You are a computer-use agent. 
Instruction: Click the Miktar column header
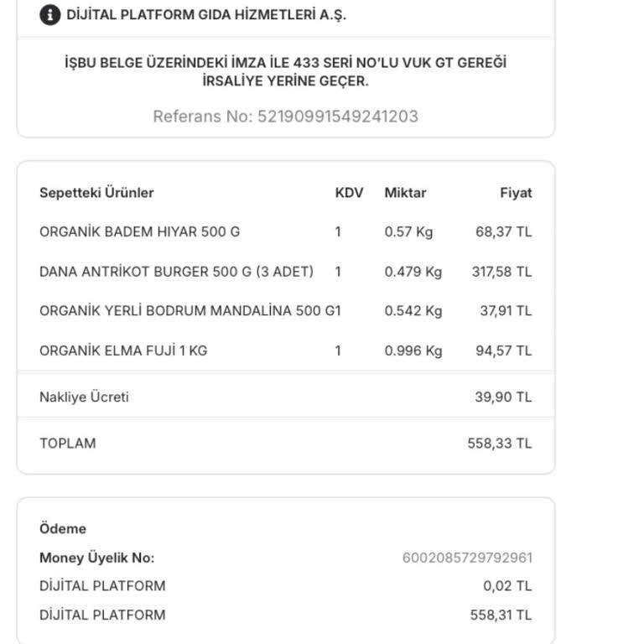[405, 193]
